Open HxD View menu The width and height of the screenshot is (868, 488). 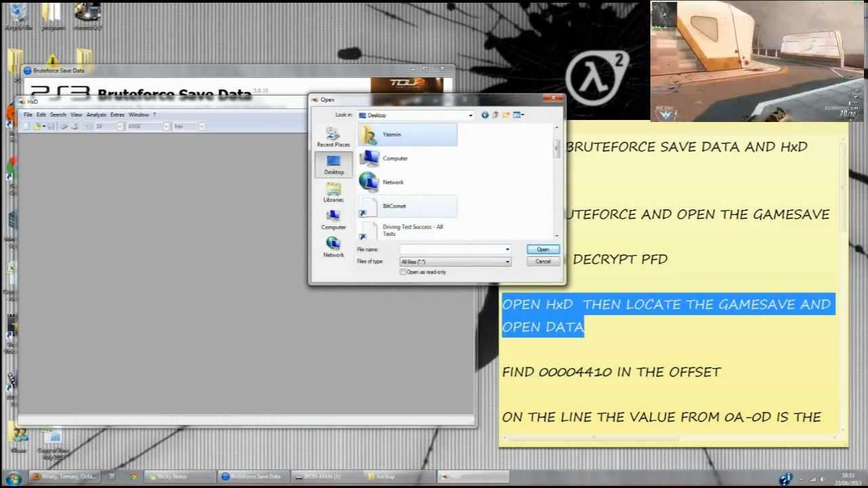(x=77, y=115)
